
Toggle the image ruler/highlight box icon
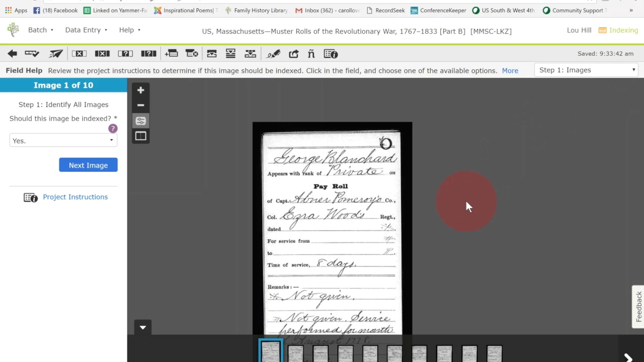(141, 136)
